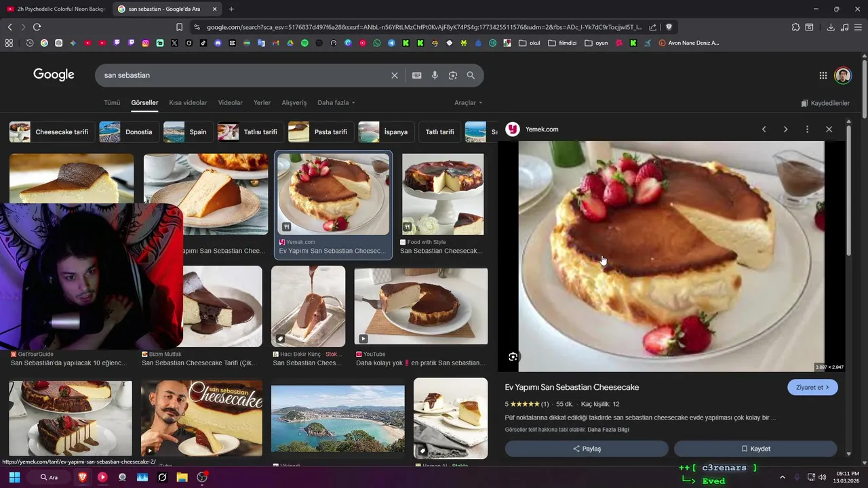Expand the Araçlar tools dropdown

[x=469, y=103]
